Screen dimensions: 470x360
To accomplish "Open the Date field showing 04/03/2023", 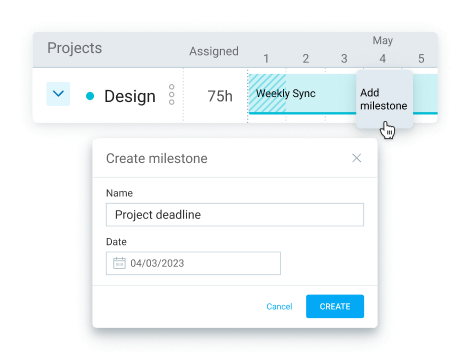I will pyautogui.click(x=193, y=263).
